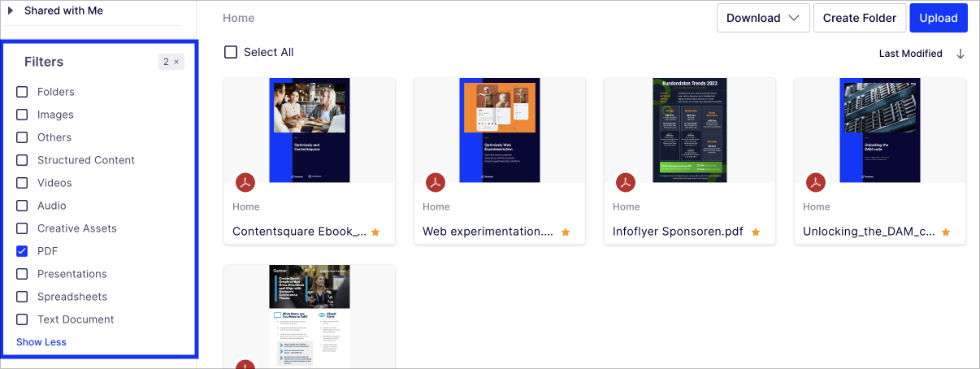
Task: Collapse filters with Show Less link
Action: click(41, 342)
